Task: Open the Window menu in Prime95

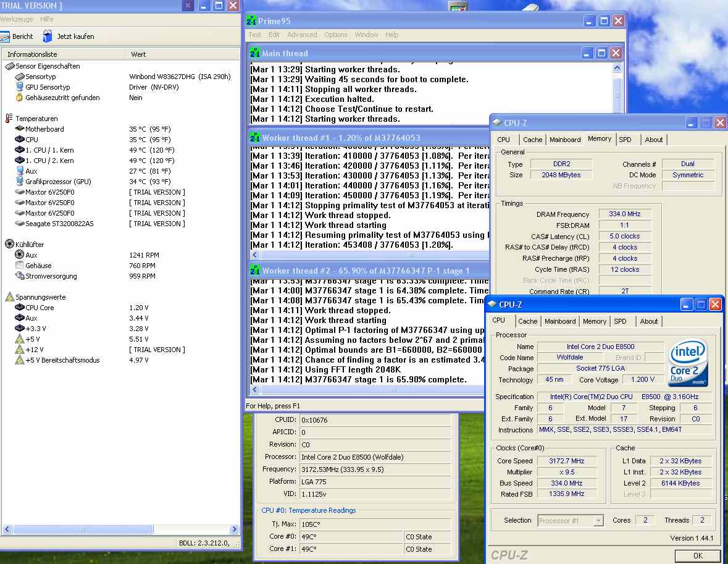Action: pyautogui.click(x=367, y=35)
